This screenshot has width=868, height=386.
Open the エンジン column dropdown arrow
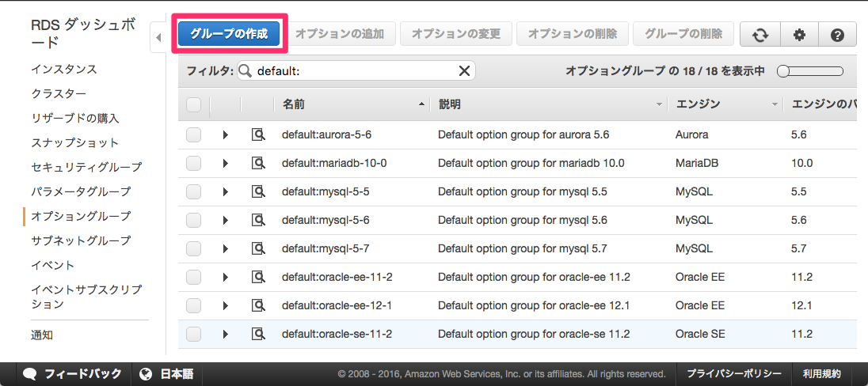775,104
